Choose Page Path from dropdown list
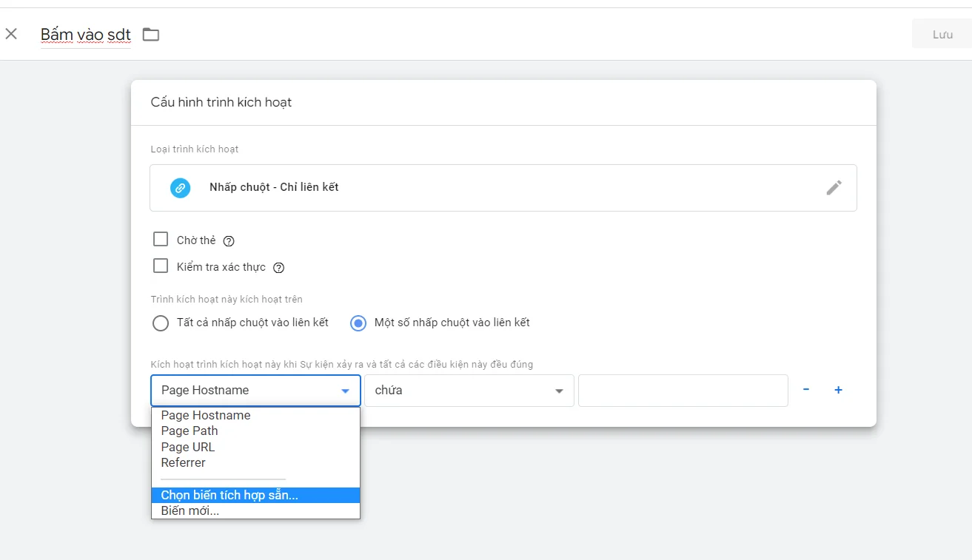Viewport: 972px width, 560px height. 190,431
